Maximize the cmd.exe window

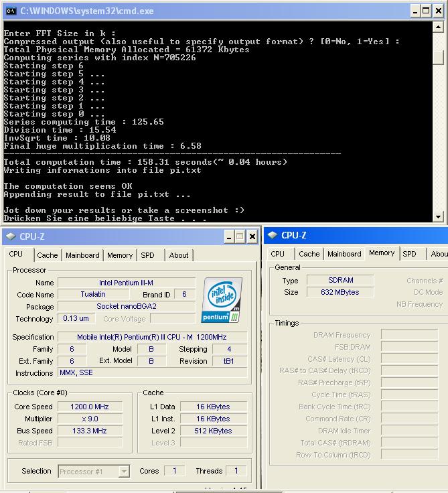(x=426, y=11)
